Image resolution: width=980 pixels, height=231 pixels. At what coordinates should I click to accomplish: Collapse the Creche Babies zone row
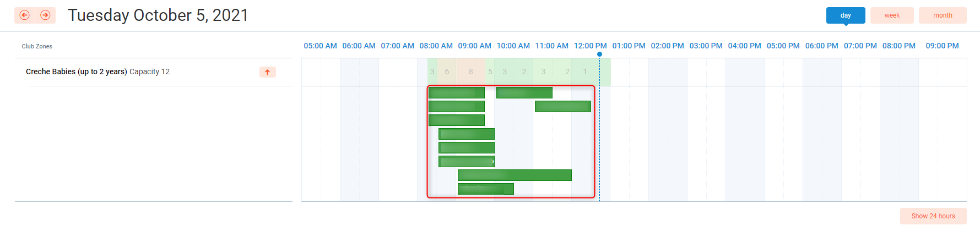pos(267,72)
